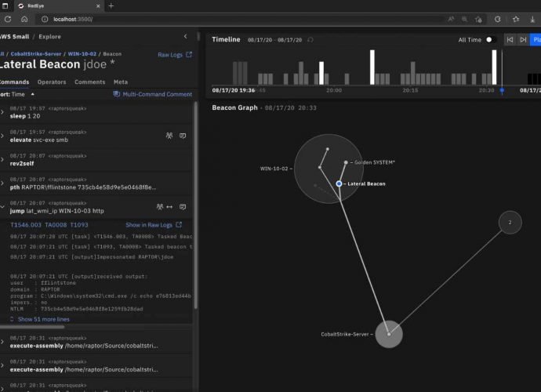The width and height of the screenshot is (541, 392).
Task: Expand second execute-assembly command row
Action: point(2,365)
